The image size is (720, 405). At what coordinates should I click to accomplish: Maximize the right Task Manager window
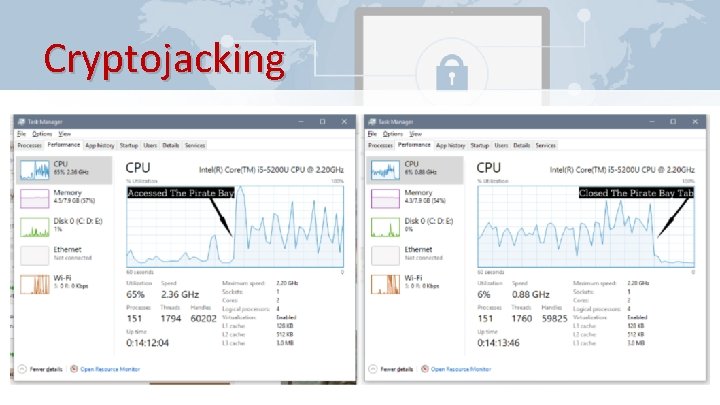[673, 122]
